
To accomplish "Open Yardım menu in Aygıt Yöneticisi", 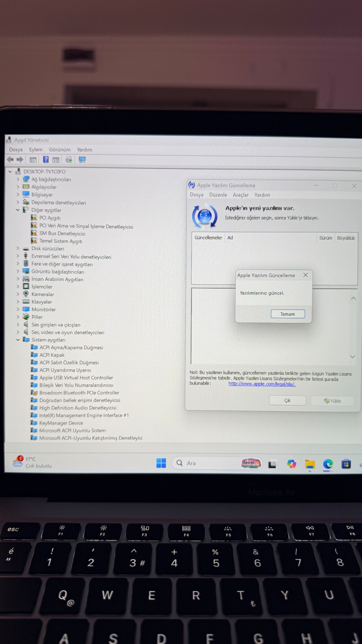I will tap(85, 150).
